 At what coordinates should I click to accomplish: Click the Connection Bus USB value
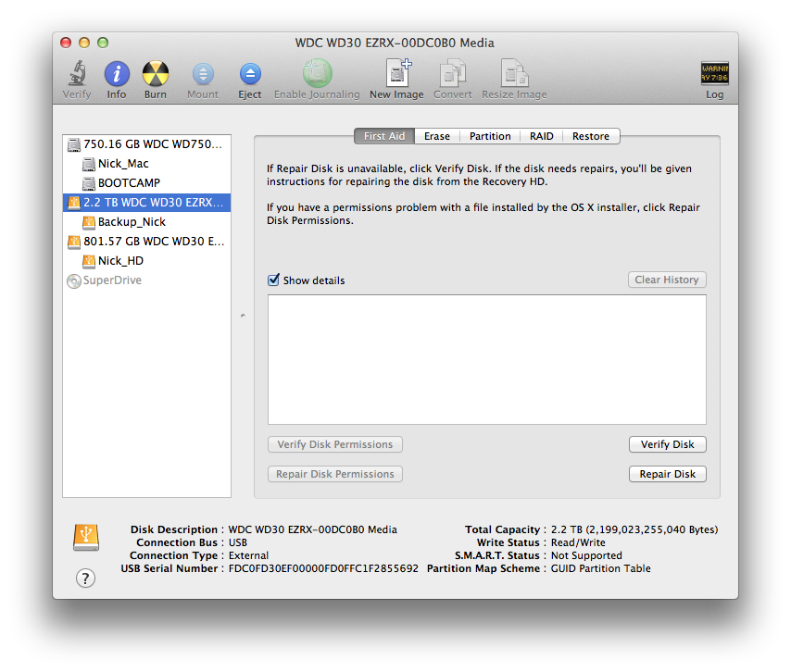(238, 543)
